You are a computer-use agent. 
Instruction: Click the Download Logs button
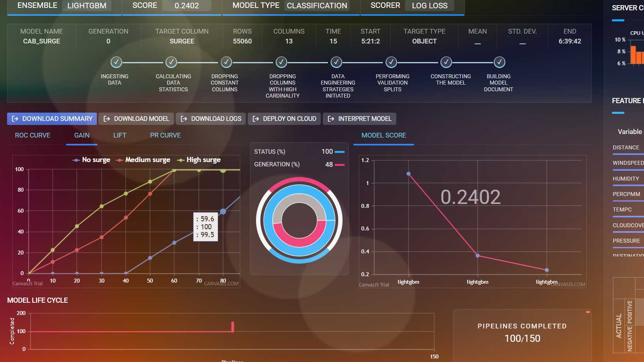tap(211, 119)
